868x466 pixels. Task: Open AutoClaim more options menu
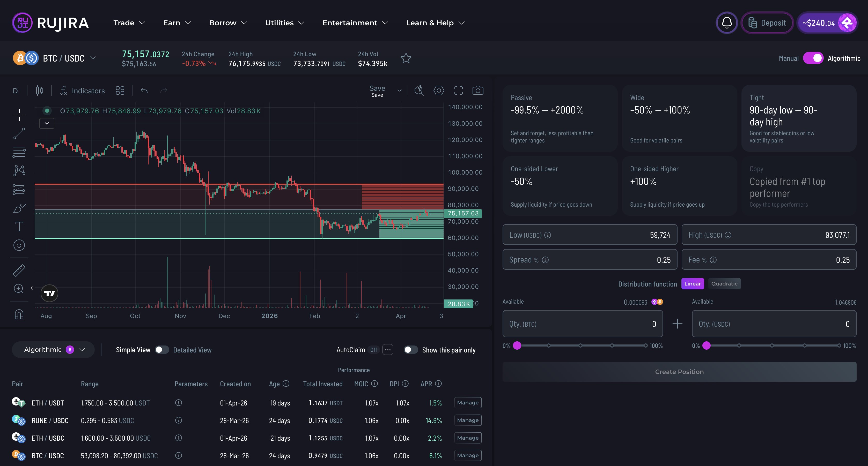pyautogui.click(x=388, y=350)
